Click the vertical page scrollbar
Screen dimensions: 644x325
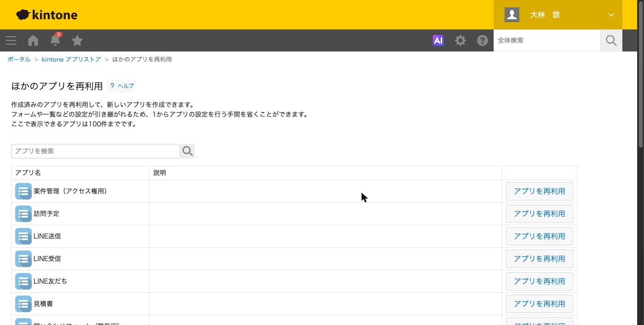pos(641,74)
